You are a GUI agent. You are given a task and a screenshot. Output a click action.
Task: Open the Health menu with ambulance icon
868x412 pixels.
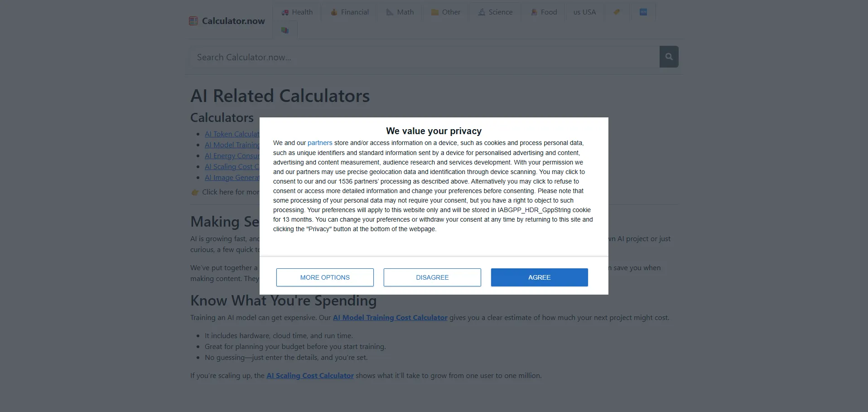click(x=297, y=12)
